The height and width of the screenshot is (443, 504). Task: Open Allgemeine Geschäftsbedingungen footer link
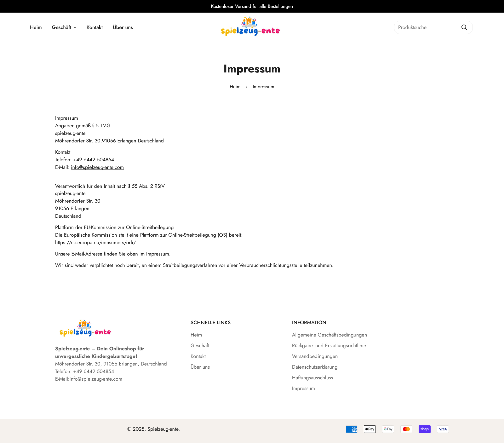coord(329,335)
